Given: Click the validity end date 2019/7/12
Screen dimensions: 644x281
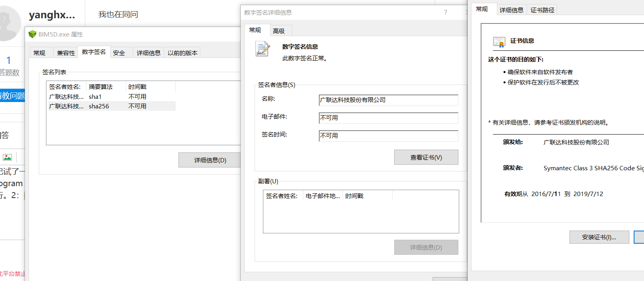Looking at the screenshot, I should click(588, 194).
